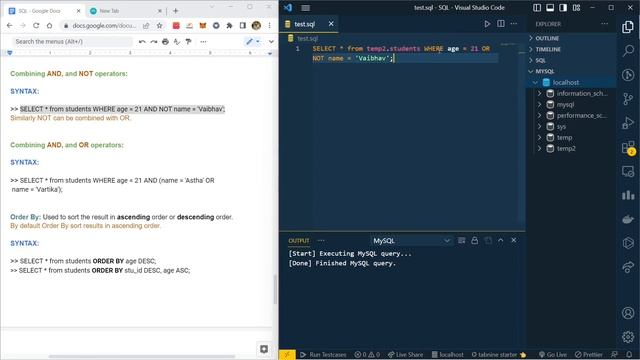The image size is (640, 360).
Task: Open the Chrome profile avatar
Action: (256, 25)
